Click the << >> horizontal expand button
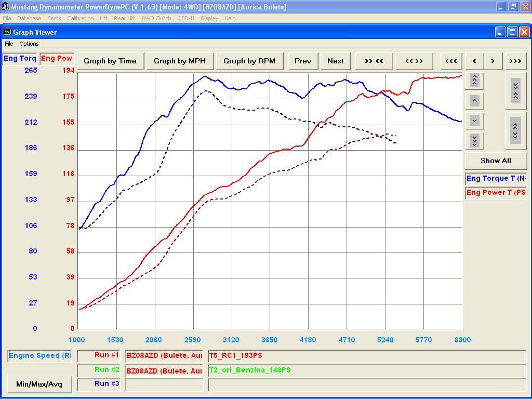 click(414, 61)
